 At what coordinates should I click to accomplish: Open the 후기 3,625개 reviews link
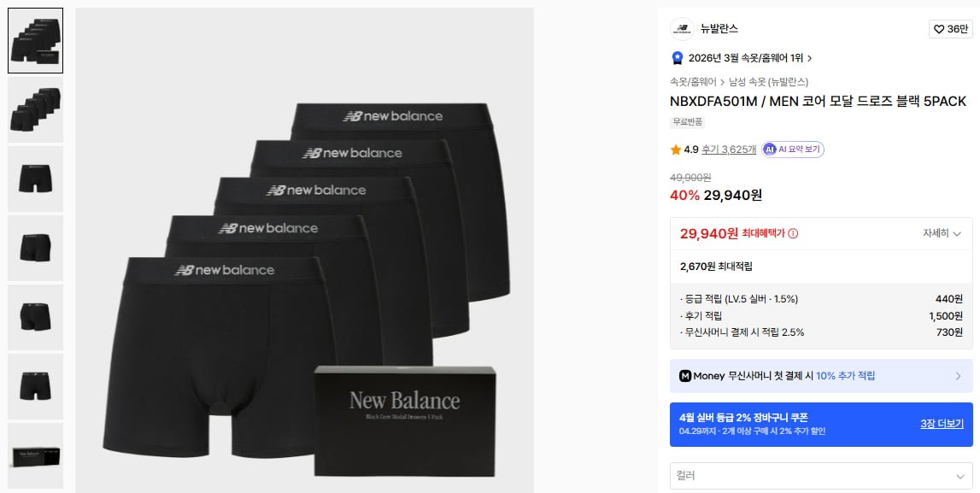coord(729,150)
